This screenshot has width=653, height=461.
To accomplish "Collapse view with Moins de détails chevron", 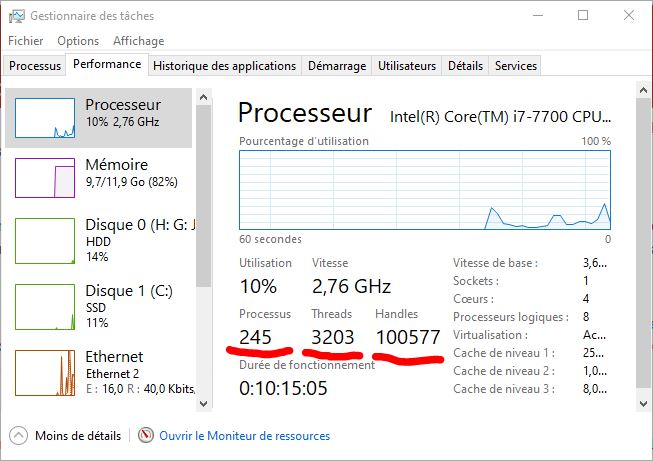I will pos(18,436).
